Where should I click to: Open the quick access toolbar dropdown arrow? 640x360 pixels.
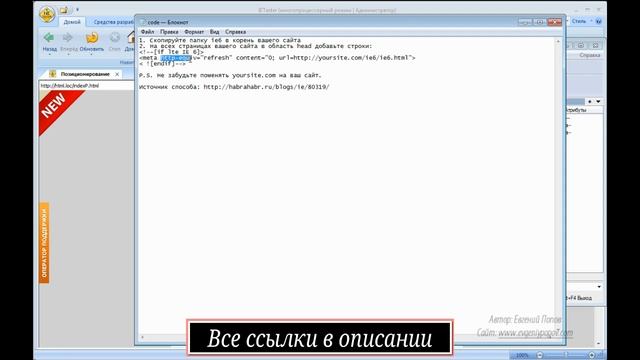click(77, 9)
